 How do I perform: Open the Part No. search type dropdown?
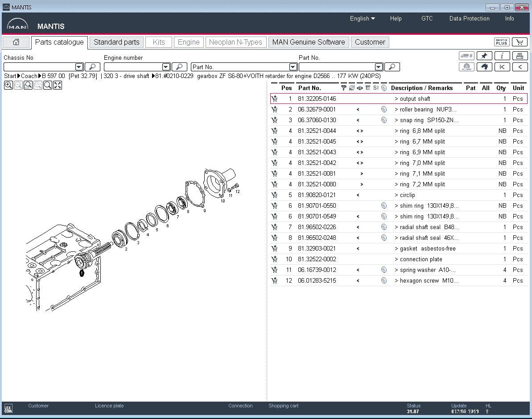coord(293,67)
